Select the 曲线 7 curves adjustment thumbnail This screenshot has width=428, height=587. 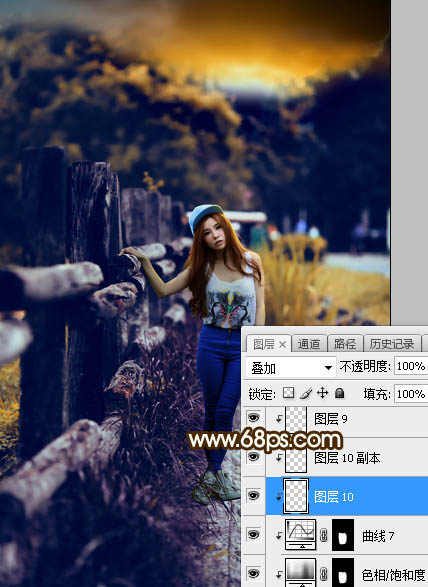click(300, 535)
